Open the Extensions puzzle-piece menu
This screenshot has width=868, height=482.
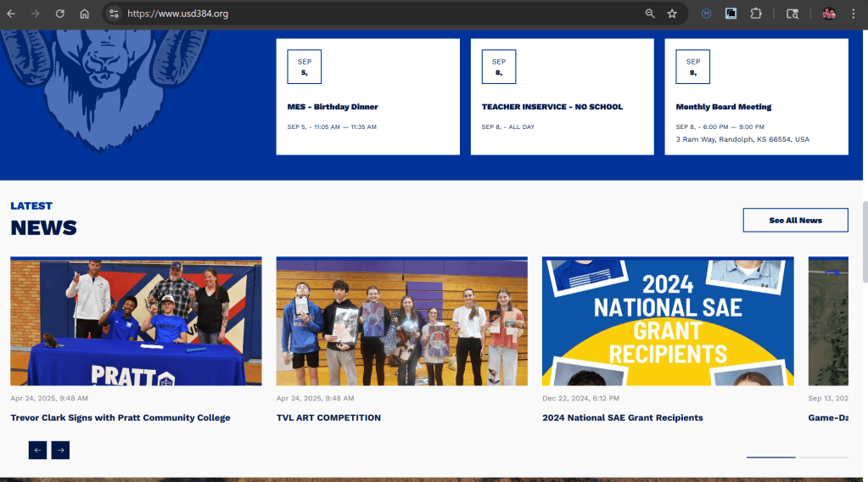click(x=755, y=14)
